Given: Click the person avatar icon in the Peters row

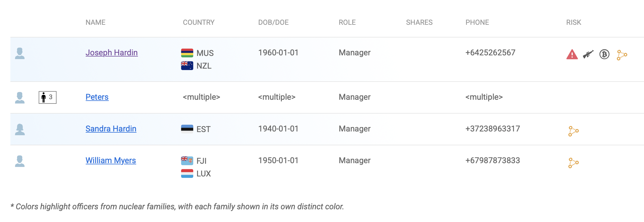Looking at the screenshot, I should tap(20, 98).
